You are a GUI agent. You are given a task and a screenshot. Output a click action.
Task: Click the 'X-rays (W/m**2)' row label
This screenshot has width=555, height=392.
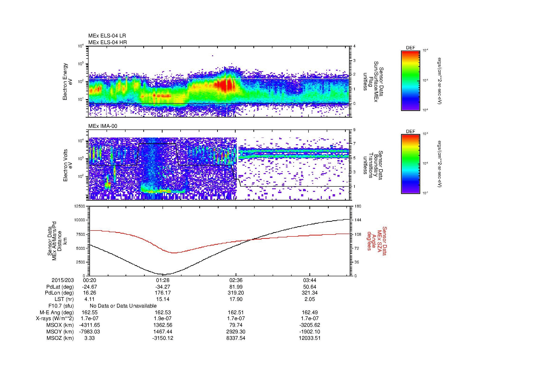55,318
